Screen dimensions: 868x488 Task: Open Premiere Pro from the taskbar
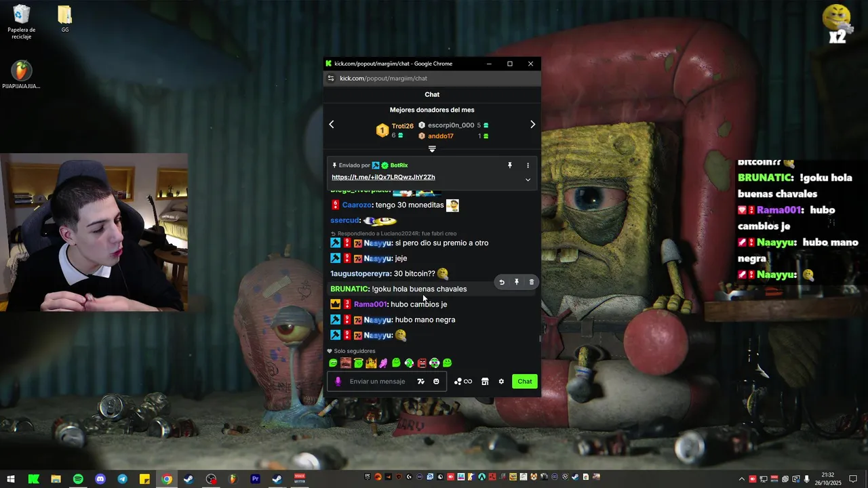[x=255, y=479]
